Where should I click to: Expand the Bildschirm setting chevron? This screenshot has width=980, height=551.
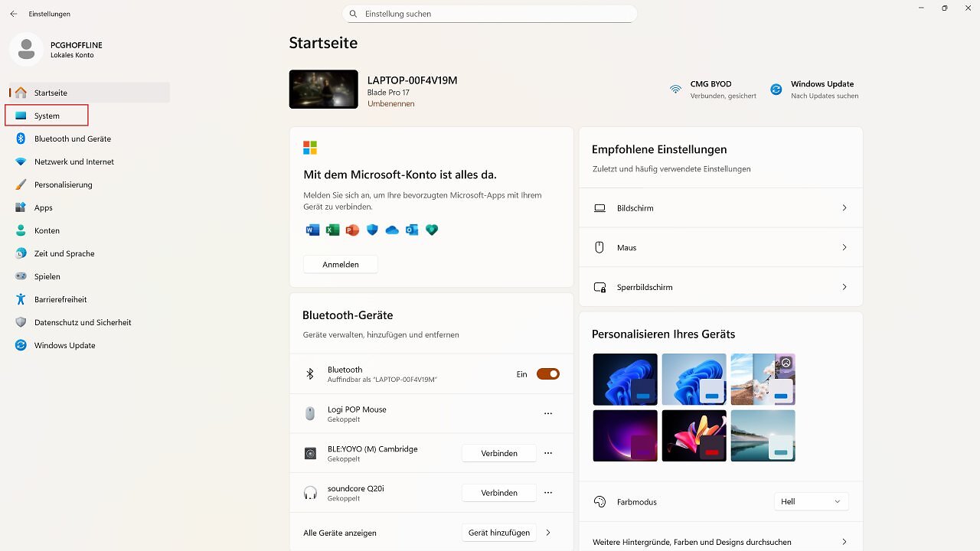(844, 208)
